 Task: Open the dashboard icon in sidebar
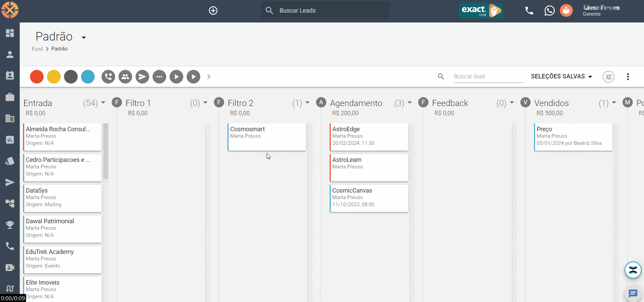coord(10,33)
